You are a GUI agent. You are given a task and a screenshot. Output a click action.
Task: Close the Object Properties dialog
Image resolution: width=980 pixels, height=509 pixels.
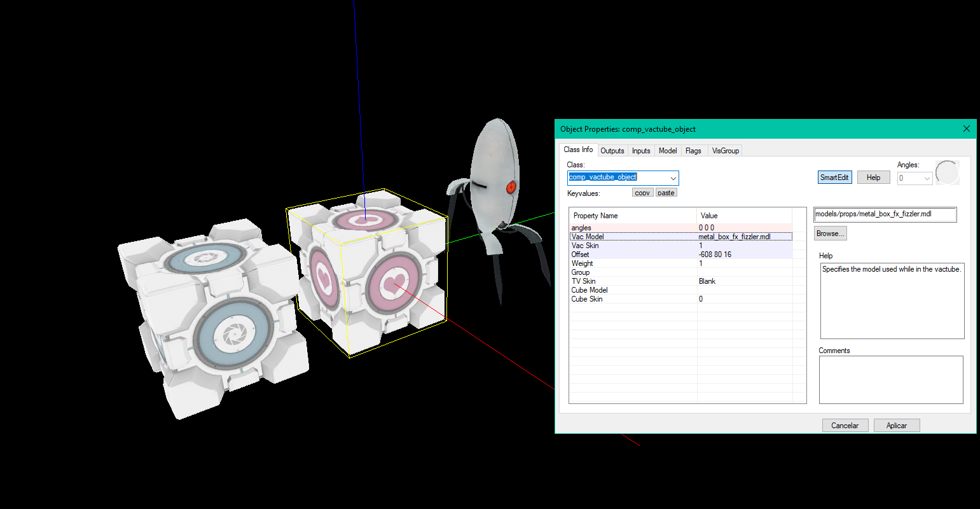[967, 129]
